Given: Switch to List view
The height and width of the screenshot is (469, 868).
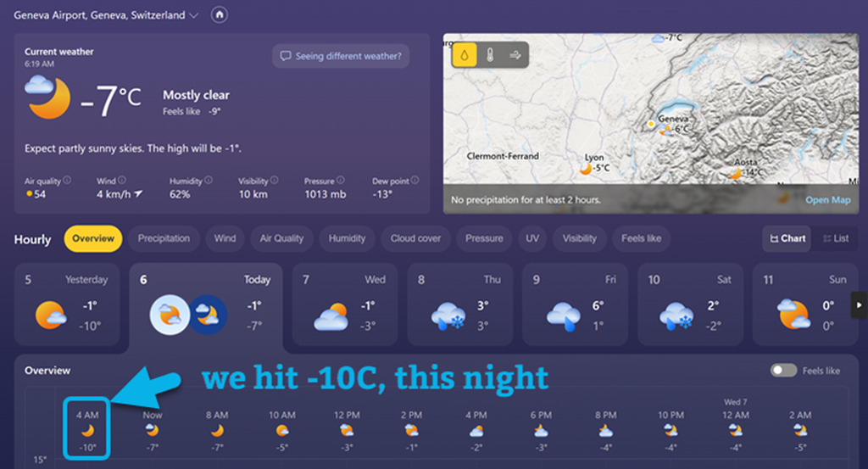Looking at the screenshot, I should [x=836, y=238].
